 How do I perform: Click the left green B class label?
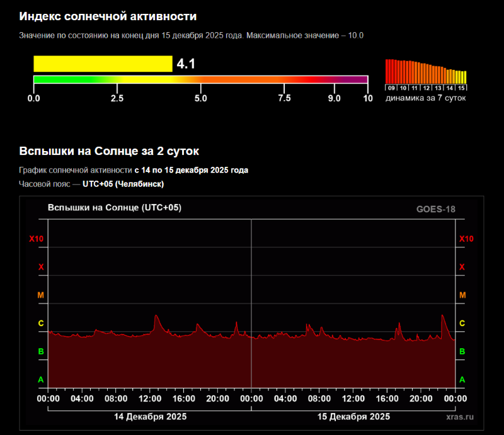tap(41, 351)
